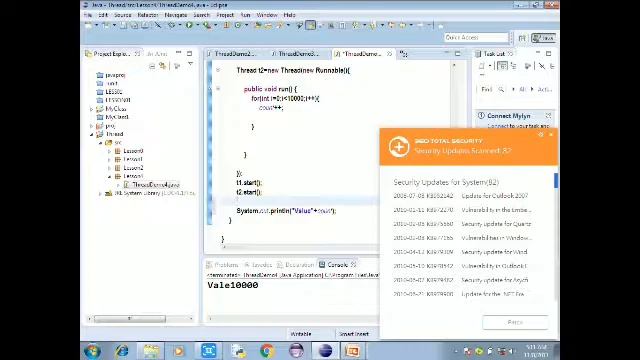Switch to the Problems tab
This screenshot has width=640, height=360.
222,265
